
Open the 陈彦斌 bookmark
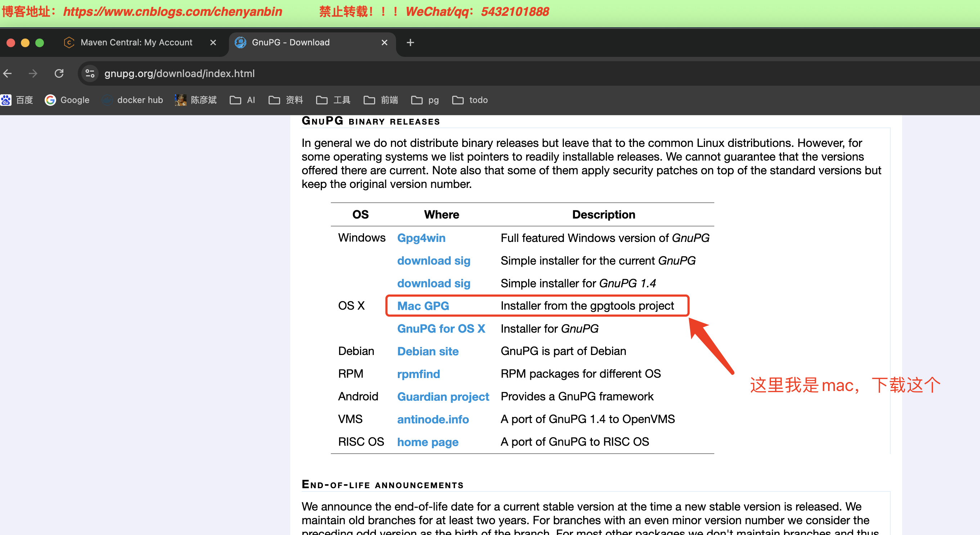coord(196,100)
